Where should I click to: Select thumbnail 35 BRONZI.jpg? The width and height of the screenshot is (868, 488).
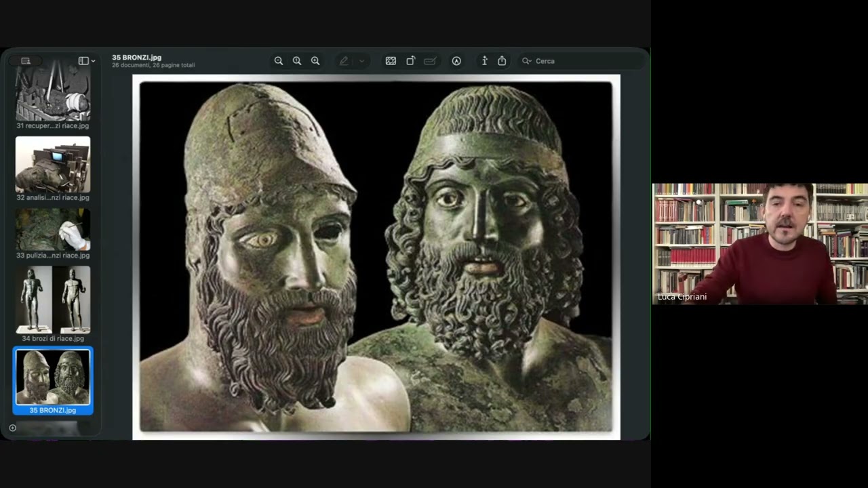click(x=53, y=377)
